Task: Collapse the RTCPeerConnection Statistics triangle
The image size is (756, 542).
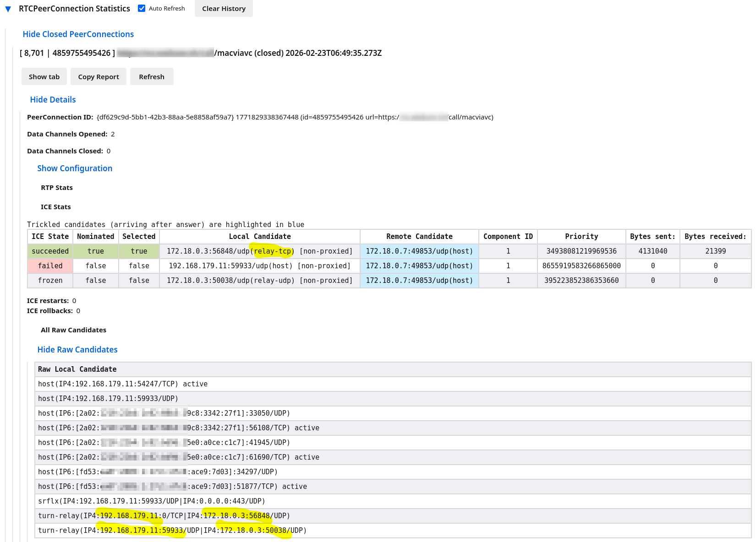Action: (8, 9)
